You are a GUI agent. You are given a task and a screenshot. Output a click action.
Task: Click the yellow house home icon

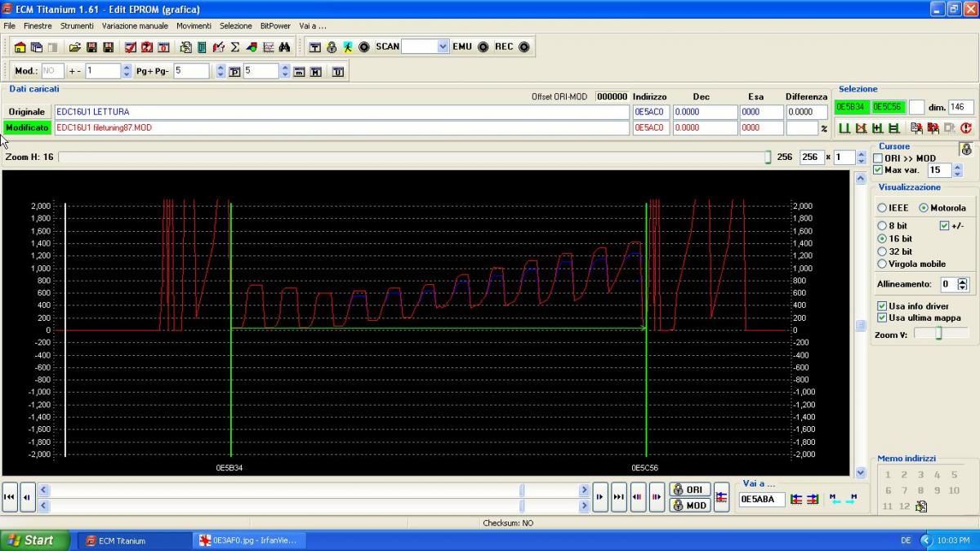[x=20, y=47]
